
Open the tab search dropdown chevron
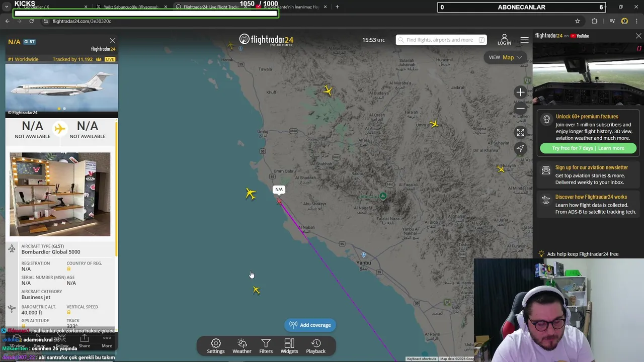tap(7, 7)
